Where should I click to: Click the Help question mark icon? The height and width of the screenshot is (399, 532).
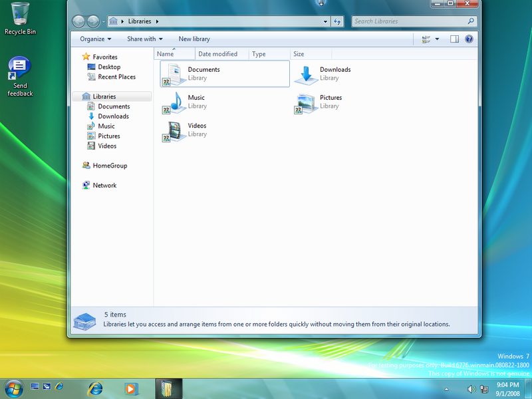click(469, 39)
